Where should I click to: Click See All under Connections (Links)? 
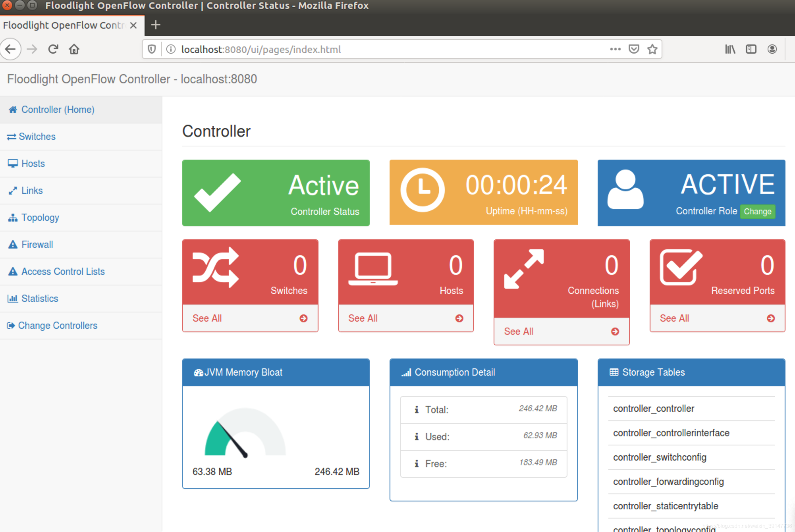[x=518, y=332]
